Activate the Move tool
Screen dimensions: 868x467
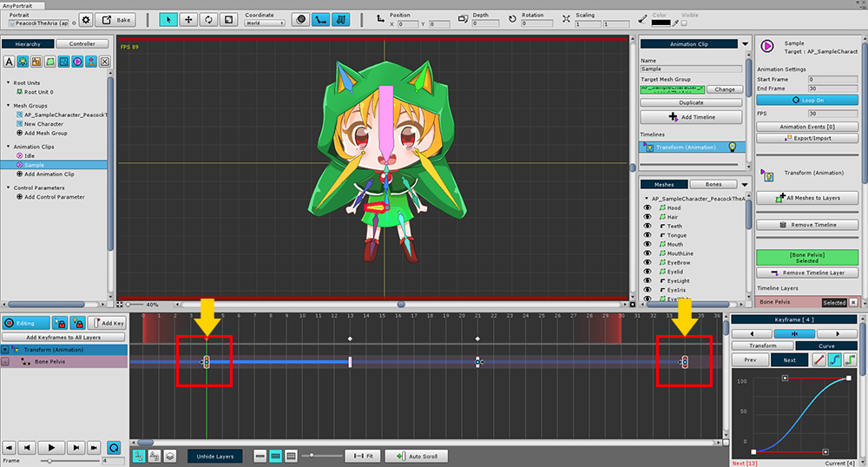(188, 20)
